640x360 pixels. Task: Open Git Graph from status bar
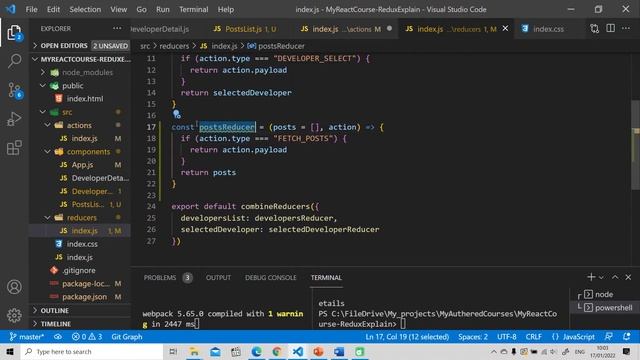click(127, 337)
